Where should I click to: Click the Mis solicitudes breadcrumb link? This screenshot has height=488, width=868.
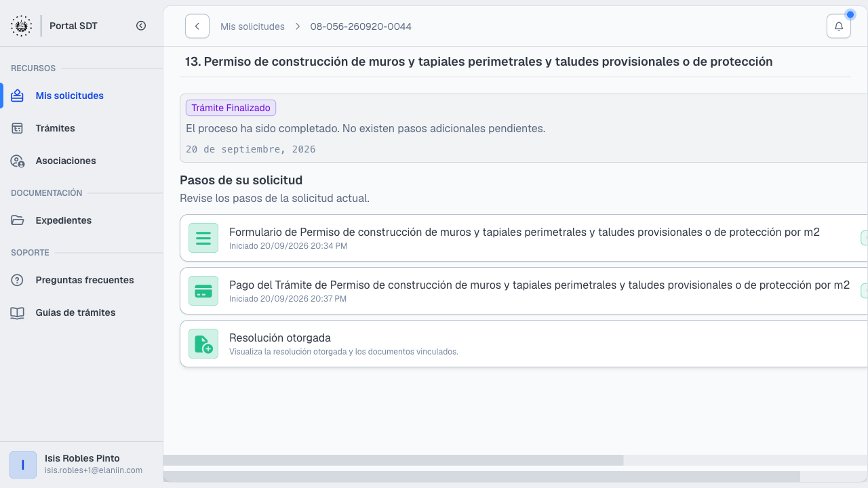(x=252, y=26)
